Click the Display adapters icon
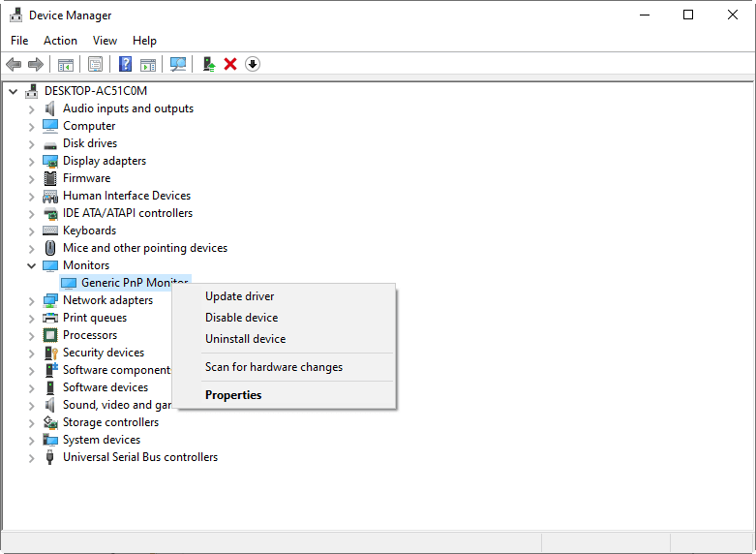The image size is (756, 554). (50, 161)
